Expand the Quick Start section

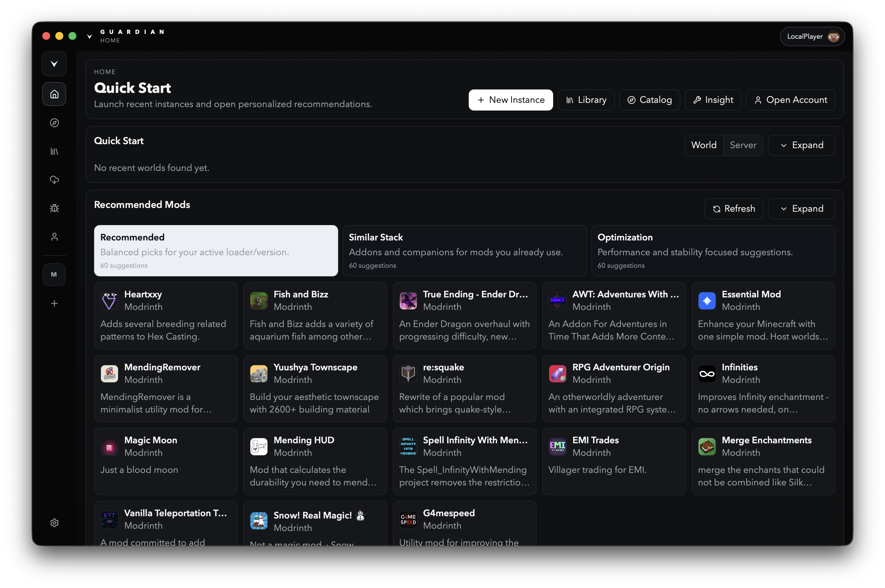pyautogui.click(x=801, y=145)
